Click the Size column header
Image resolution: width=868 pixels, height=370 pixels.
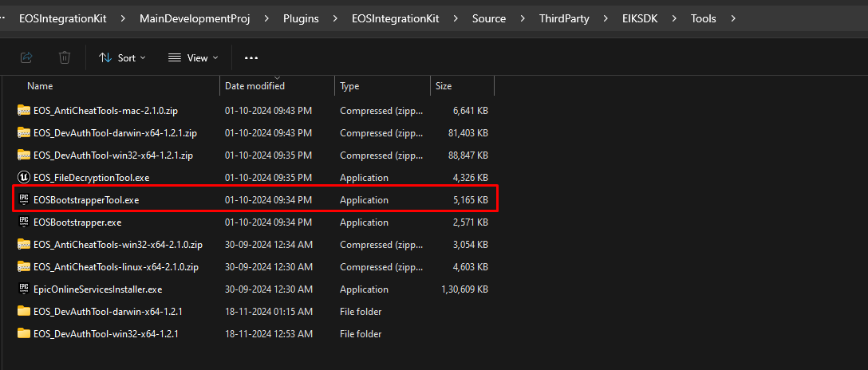444,85
